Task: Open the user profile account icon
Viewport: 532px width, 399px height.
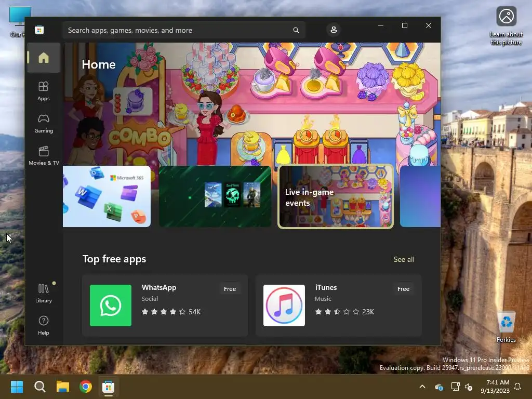Action: [x=334, y=30]
